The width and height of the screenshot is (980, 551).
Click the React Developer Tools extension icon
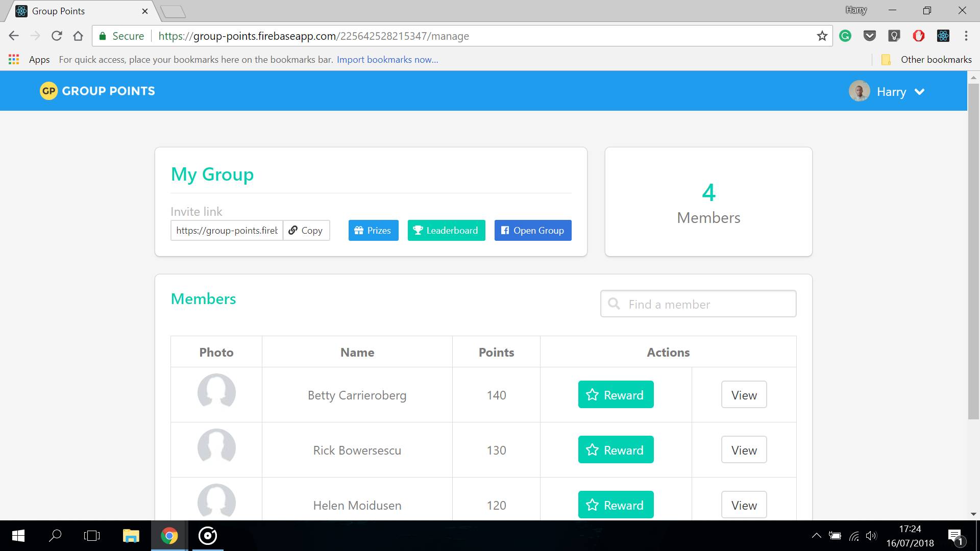pyautogui.click(x=943, y=36)
